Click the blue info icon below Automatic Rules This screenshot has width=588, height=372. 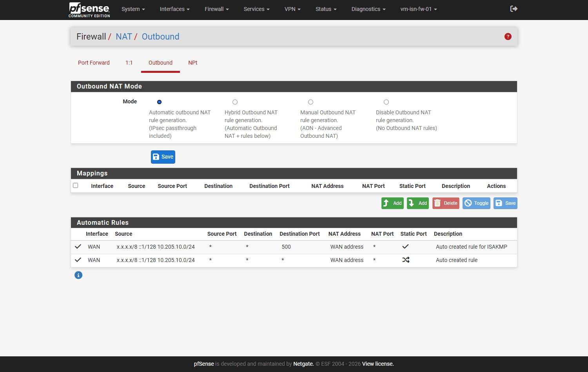point(78,275)
